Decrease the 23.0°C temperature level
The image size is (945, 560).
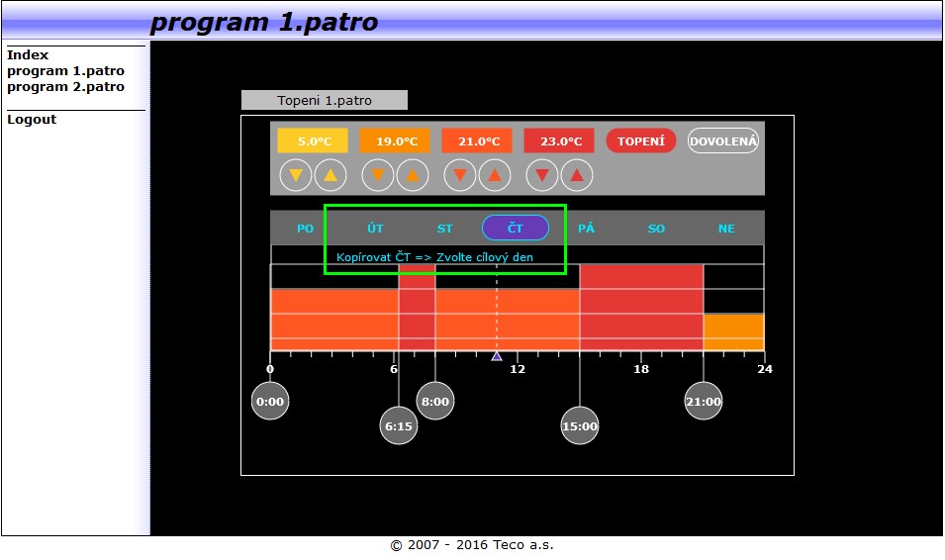[x=542, y=177]
